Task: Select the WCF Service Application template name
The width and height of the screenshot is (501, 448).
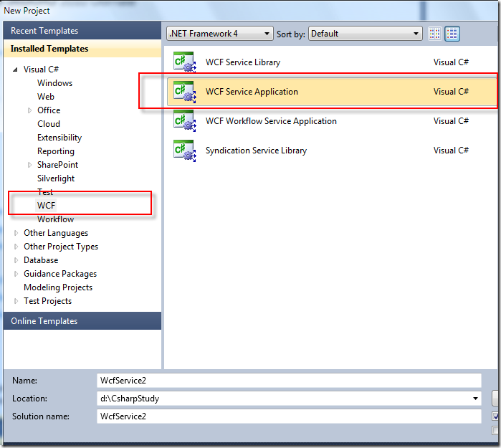Action: tap(252, 92)
